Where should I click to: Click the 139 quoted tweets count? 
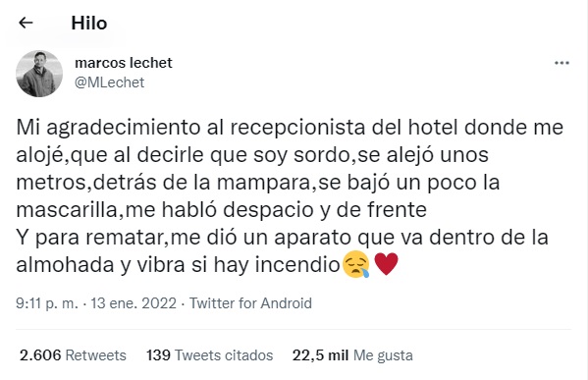coord(158,355)
